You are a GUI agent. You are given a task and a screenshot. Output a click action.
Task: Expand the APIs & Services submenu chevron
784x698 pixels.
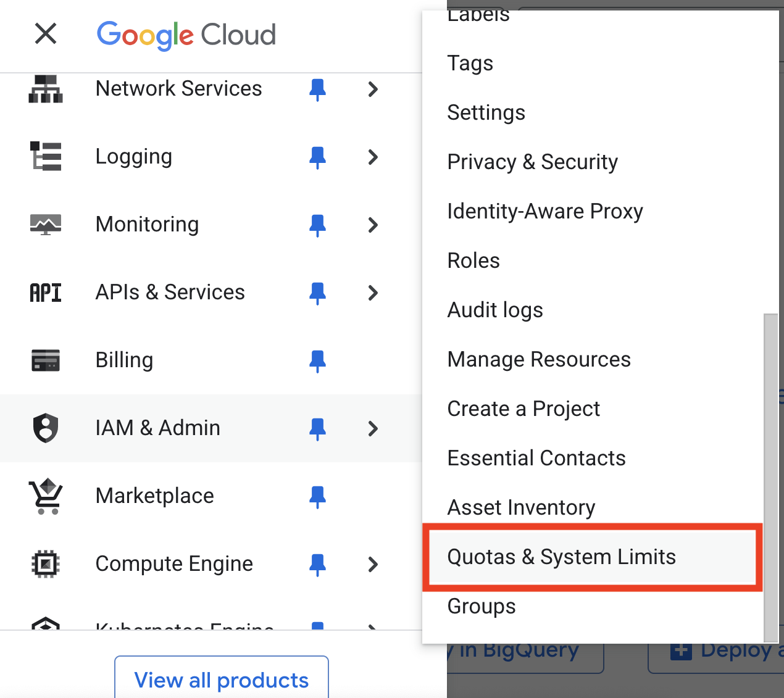click(x=373, y=293)
